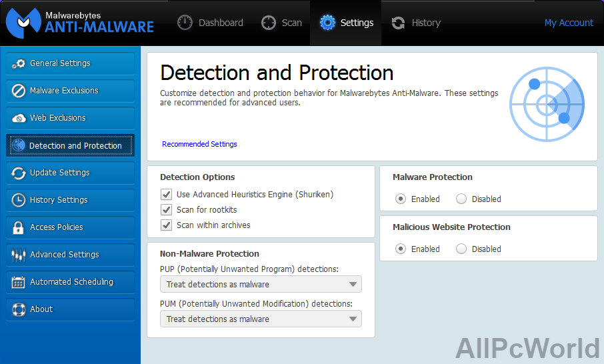604x364 pixels.
Task: Switch to the Scan tab
Action: [281, 23]
